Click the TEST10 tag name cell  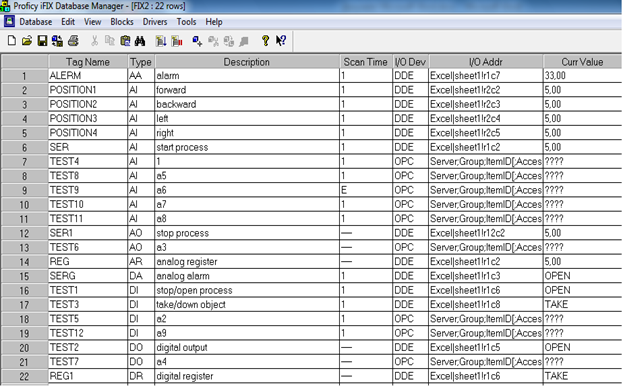point(88,205)
